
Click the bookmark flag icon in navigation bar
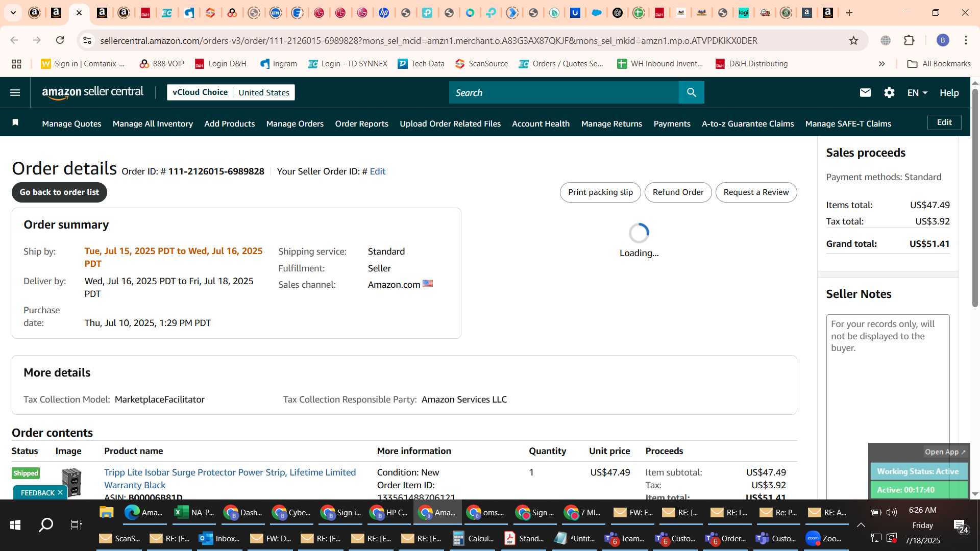(15, 122)
